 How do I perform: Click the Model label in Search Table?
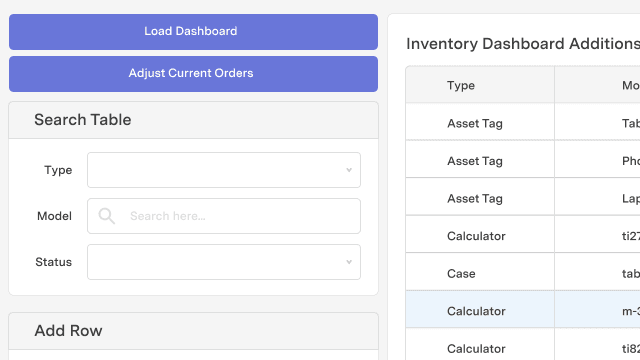[x=54, y=216]
